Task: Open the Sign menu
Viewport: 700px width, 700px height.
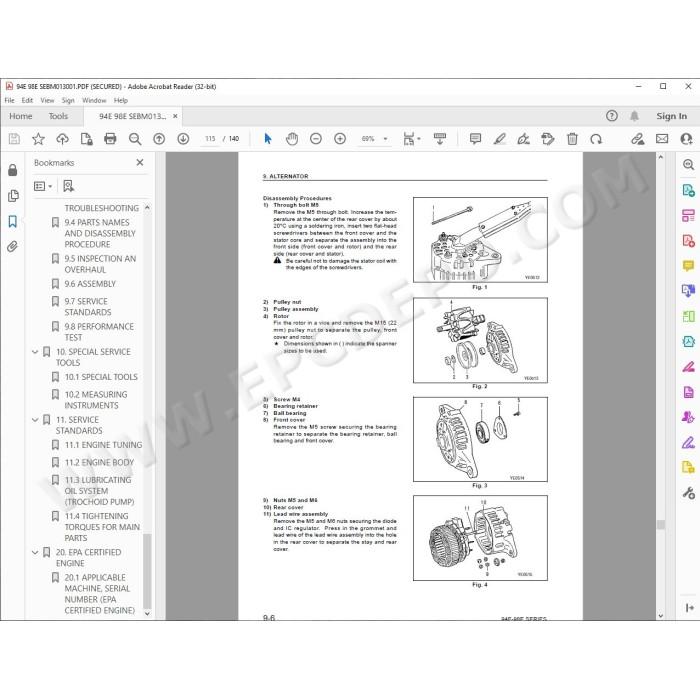Action: pyautogui.click(x=68, y=100)
